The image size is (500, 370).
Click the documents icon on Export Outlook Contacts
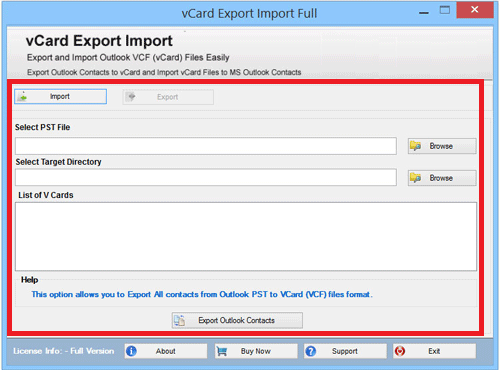point(180,320)
